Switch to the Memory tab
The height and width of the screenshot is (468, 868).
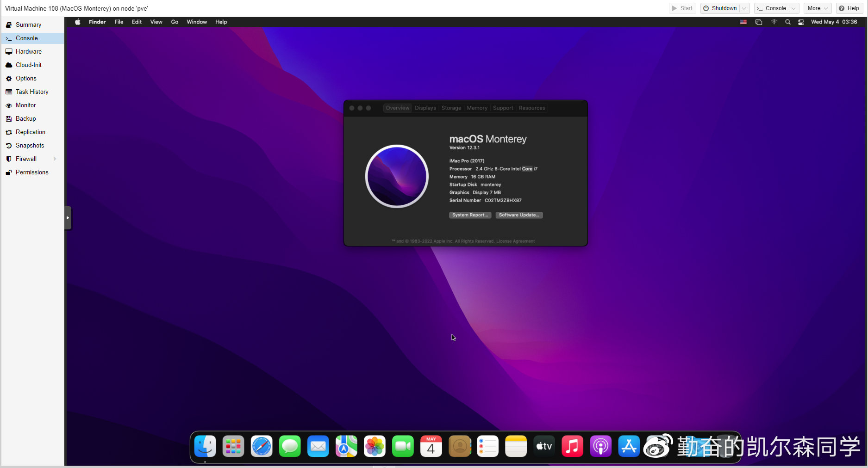477,108
